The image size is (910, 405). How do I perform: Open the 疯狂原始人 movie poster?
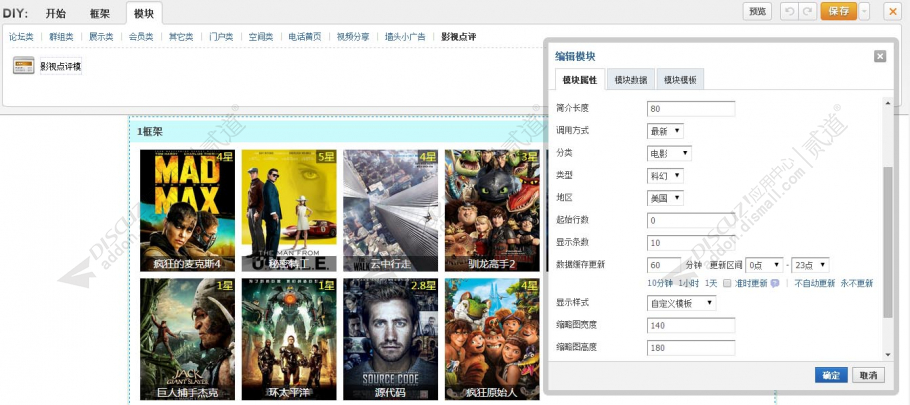pos(492,339)
